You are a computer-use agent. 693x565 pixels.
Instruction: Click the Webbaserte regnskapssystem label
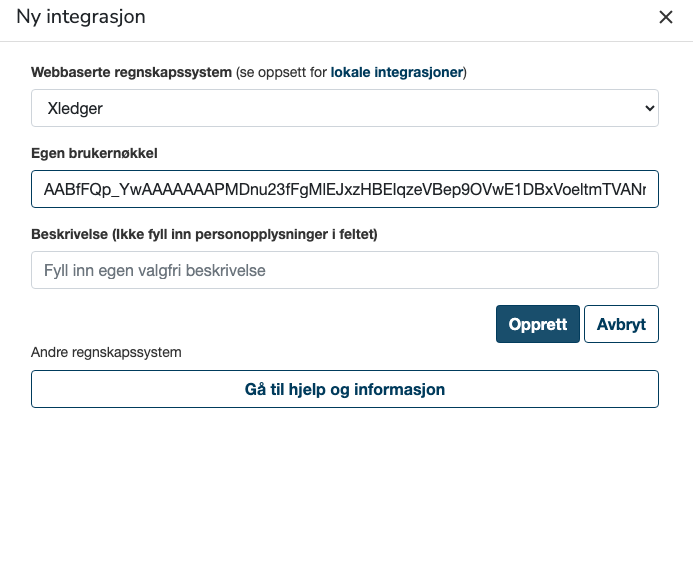[x=131, y=72]
